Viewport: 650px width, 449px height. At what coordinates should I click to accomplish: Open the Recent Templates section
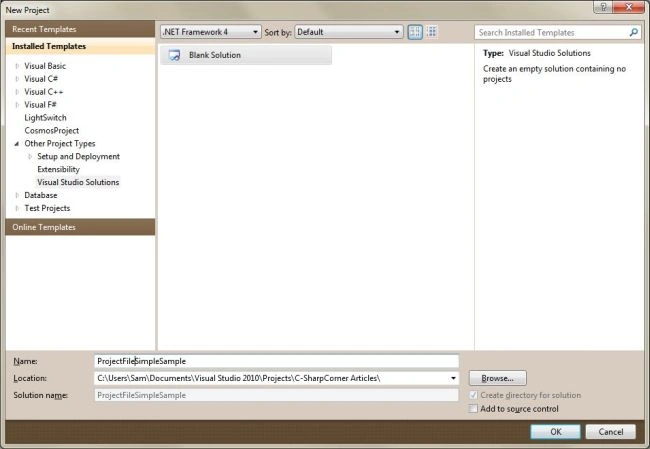80,29
